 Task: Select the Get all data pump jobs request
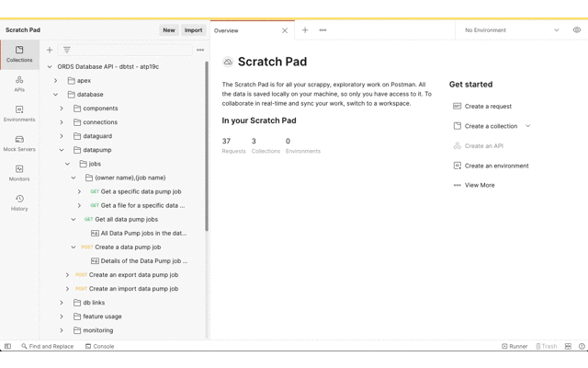point(126,220)
